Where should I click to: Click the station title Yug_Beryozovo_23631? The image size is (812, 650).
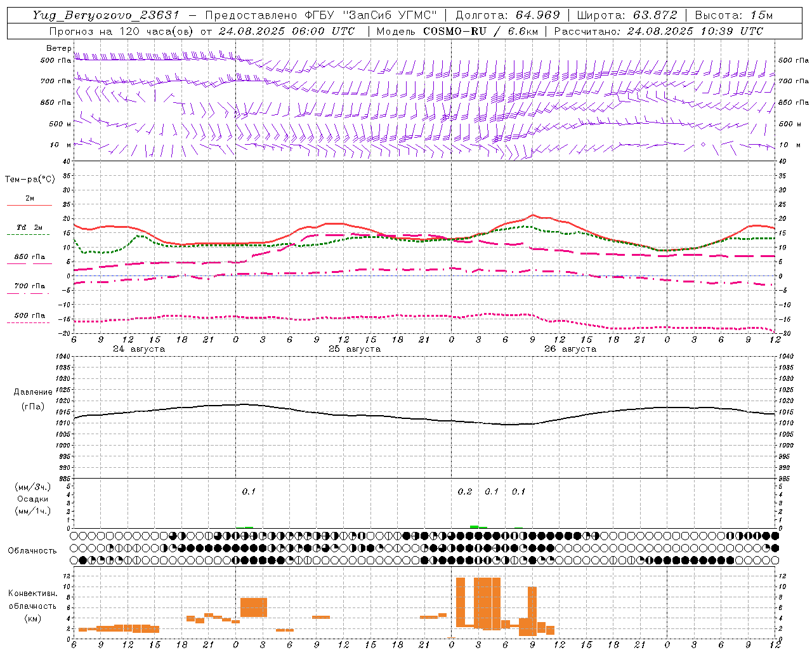click(106, 15)
